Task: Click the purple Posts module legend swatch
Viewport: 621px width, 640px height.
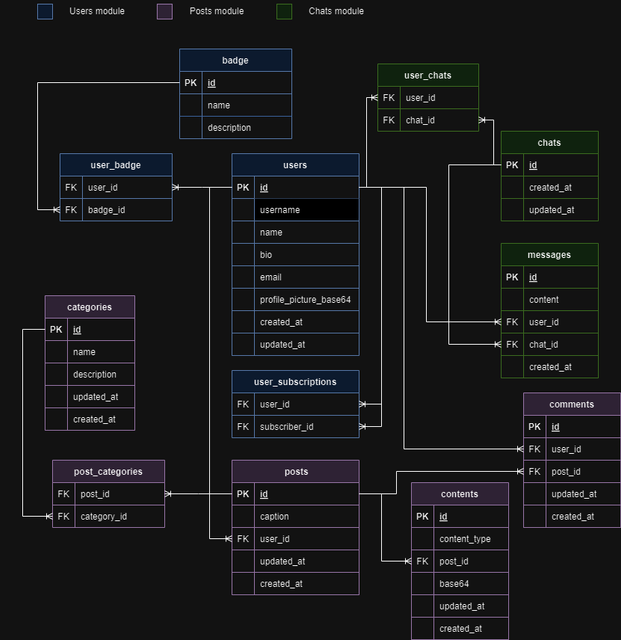Action: pyautogui.click(x=165, y=11)
